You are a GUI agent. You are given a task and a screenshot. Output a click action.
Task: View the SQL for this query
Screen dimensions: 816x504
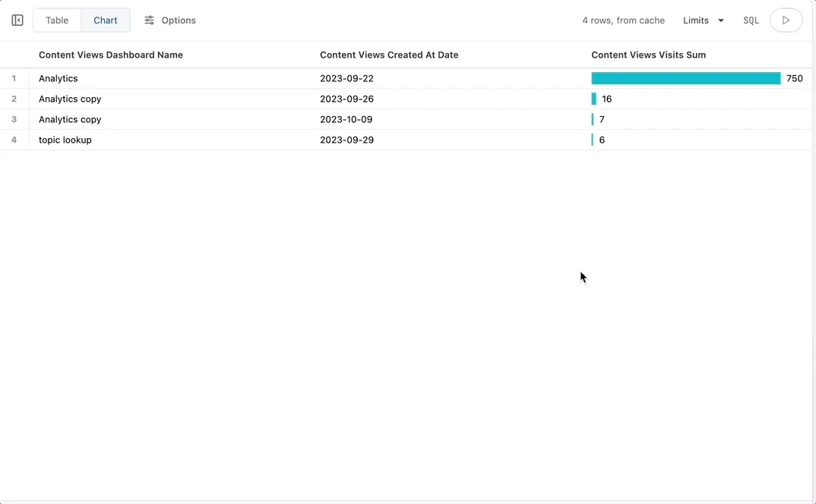coord(751,20)
